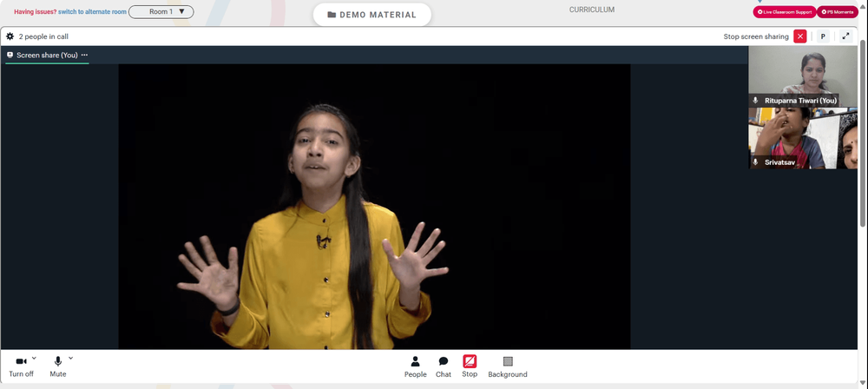Select Rituparna Tiwari's video thumbnail
Image resolution: width=868 pixels, height=389 pixels.
[803, 76]
